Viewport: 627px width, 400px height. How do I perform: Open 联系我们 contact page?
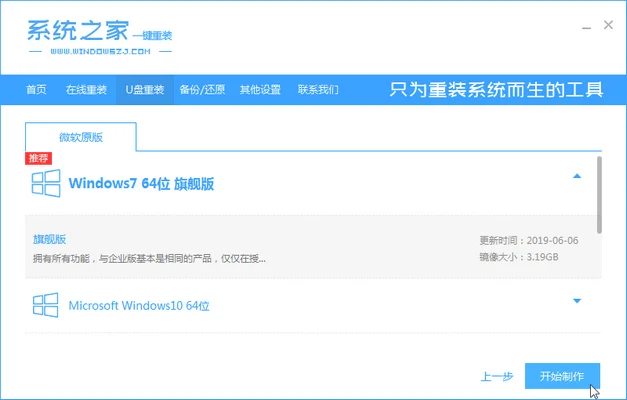318,90
